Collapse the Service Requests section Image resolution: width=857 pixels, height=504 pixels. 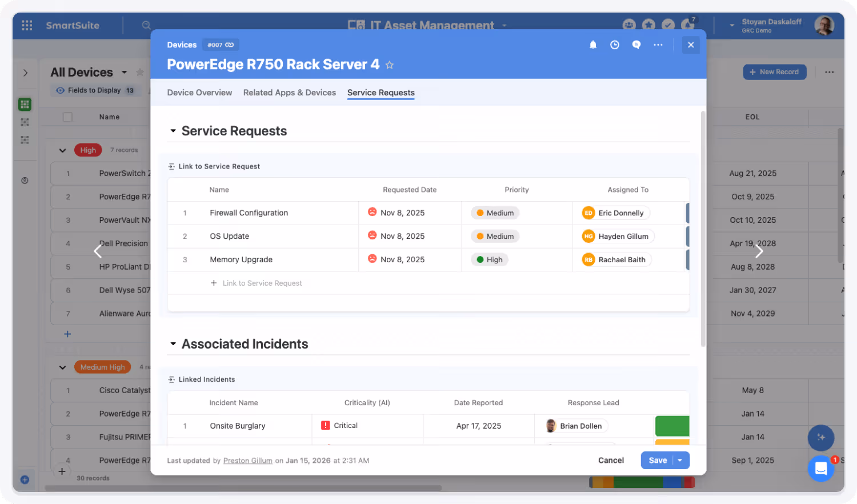pyautogui.click(x=173, y=131)
